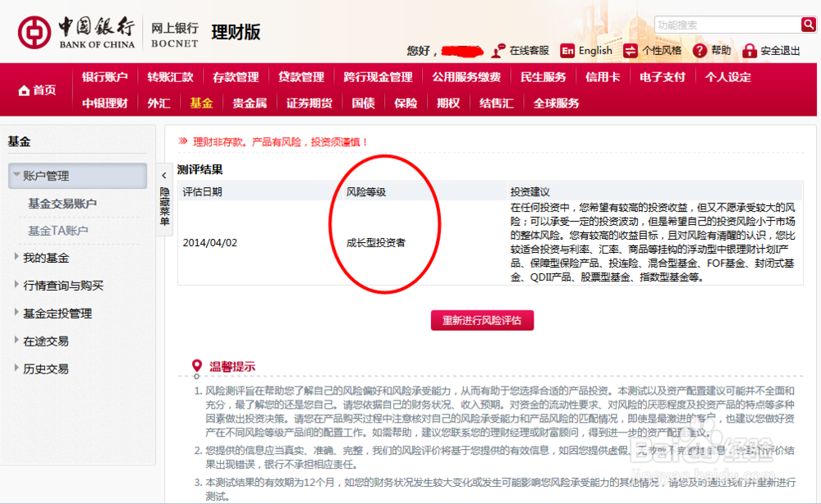Expand the 历史交易 sidebar section
821x504 pixels.
46,369
